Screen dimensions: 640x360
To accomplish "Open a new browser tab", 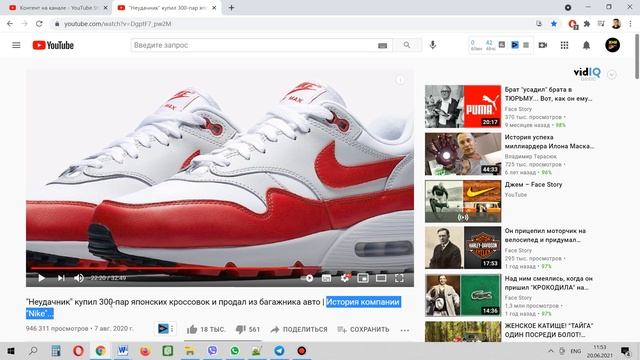I will [231, 7].
